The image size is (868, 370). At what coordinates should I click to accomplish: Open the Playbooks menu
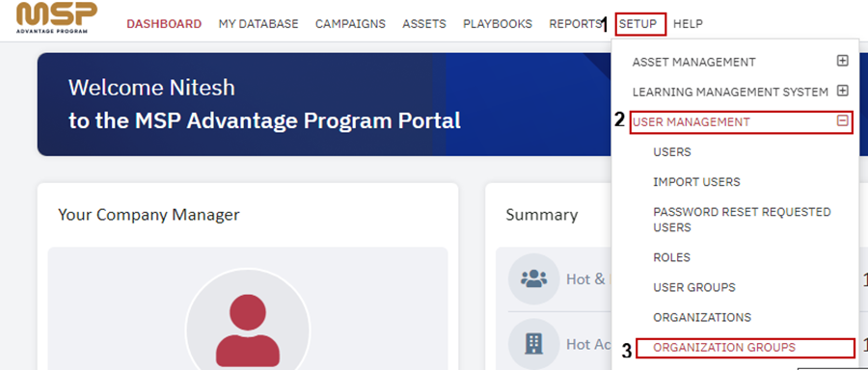click(498, 24)
